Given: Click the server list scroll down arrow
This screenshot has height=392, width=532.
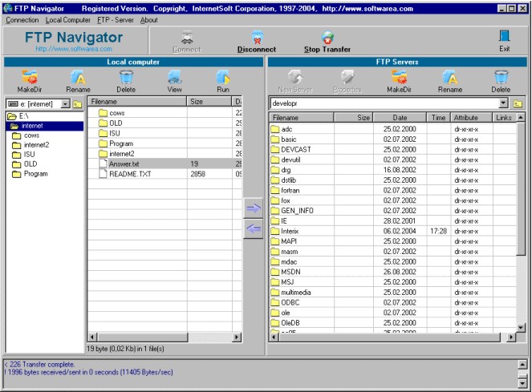Looking at the screenshot, I should coord(521,328).
